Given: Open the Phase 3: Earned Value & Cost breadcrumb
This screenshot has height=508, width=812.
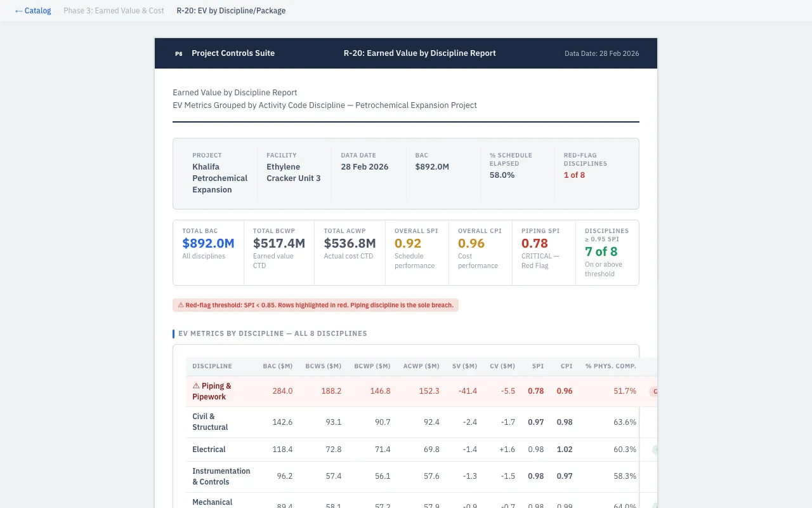Looking at the screenshot, I should point(114,11).
